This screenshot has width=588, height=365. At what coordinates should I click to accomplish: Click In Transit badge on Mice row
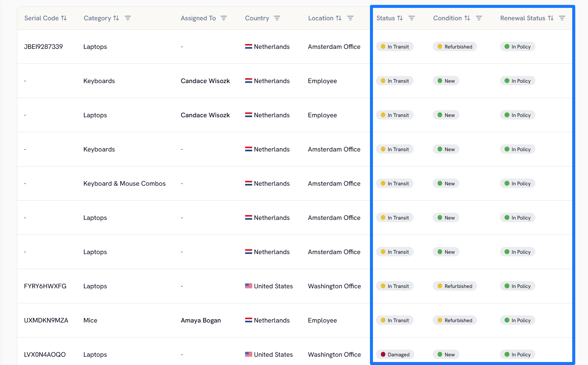point(394,320)
